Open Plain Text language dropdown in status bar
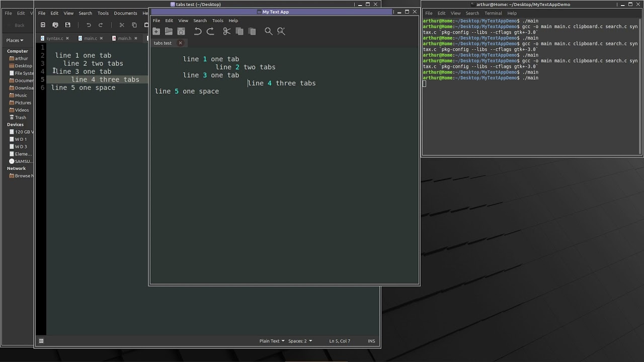Viewport: 644px width, 362px height. [272, 341]
